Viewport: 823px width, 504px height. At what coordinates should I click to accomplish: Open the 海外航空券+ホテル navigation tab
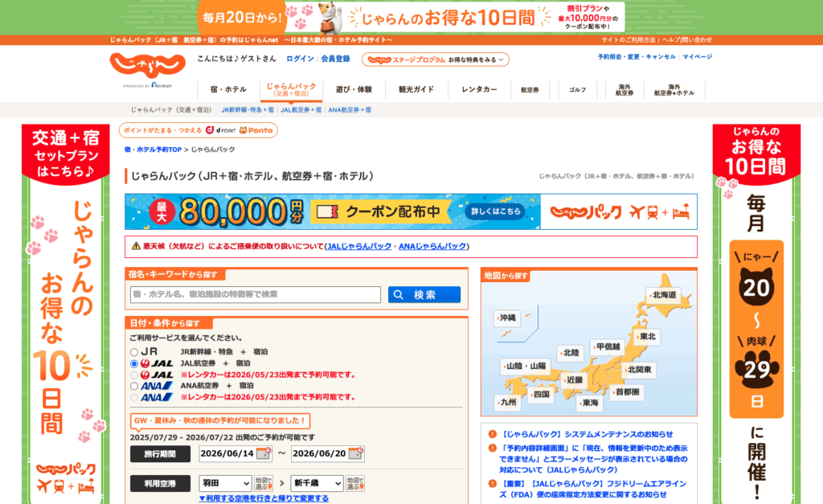coord(674,90)
